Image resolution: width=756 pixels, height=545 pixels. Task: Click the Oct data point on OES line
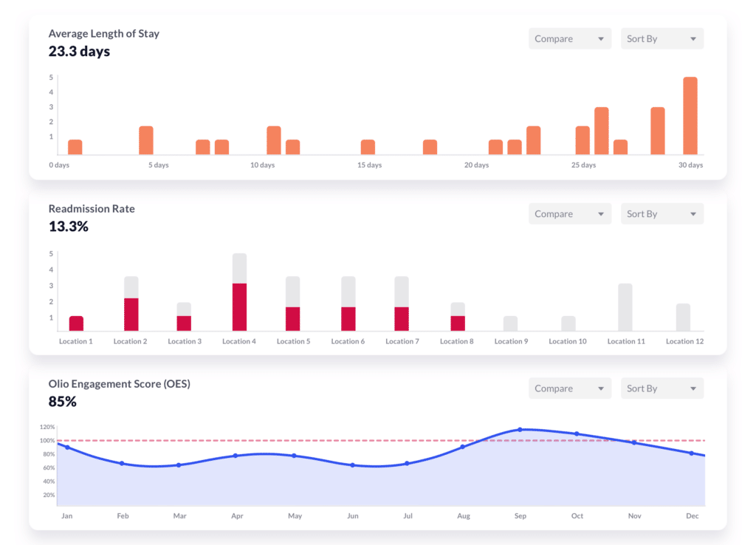pos(577,433)
